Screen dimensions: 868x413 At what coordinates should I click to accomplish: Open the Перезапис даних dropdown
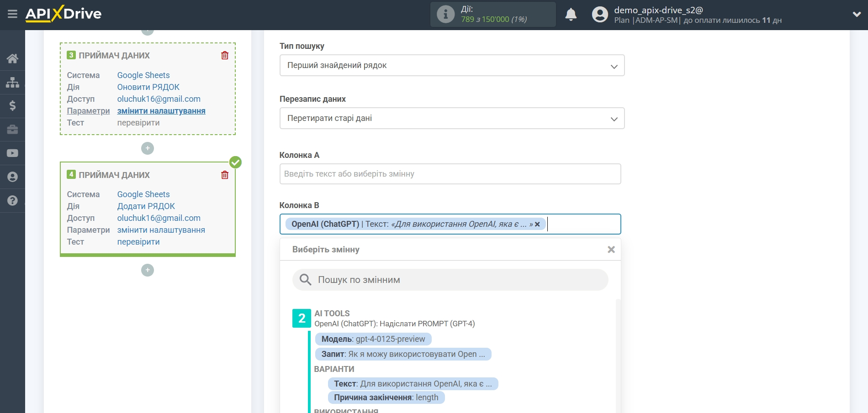tap(452, 118)
